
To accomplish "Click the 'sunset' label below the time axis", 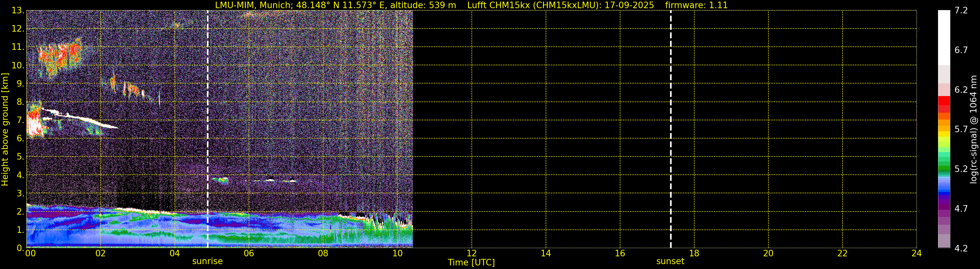I will pyautogui.click(x=670, y=262).
